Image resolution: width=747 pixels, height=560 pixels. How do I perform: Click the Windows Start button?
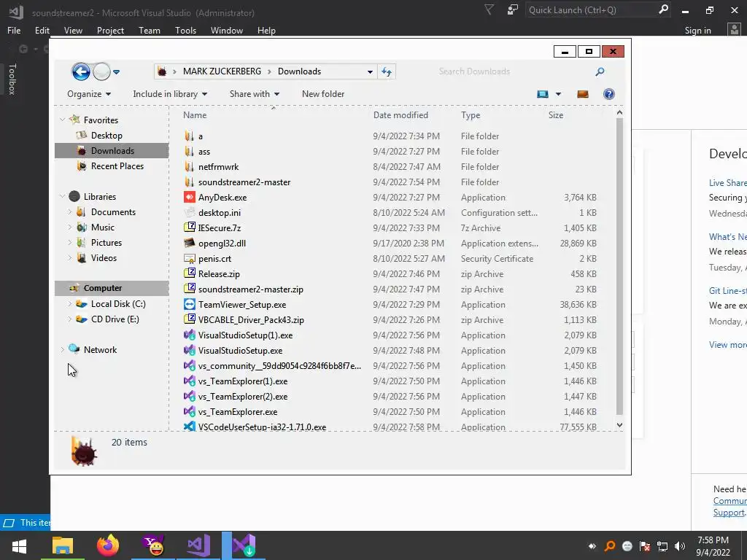point(19,545)
